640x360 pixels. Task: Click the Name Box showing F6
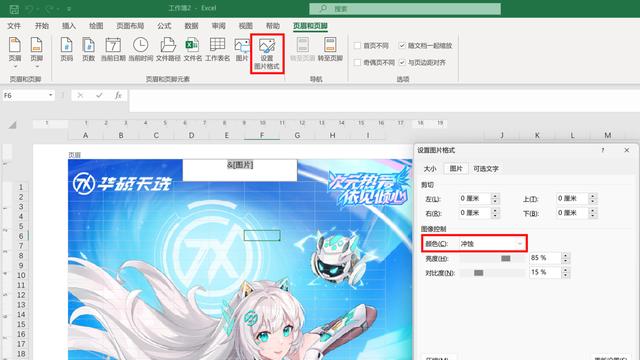point(24,96)
